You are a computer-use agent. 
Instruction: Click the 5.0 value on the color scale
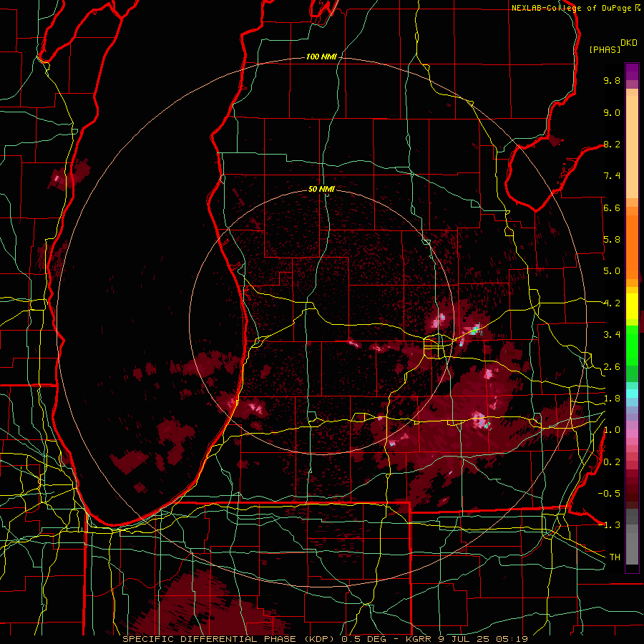click(x=612, y=271)
